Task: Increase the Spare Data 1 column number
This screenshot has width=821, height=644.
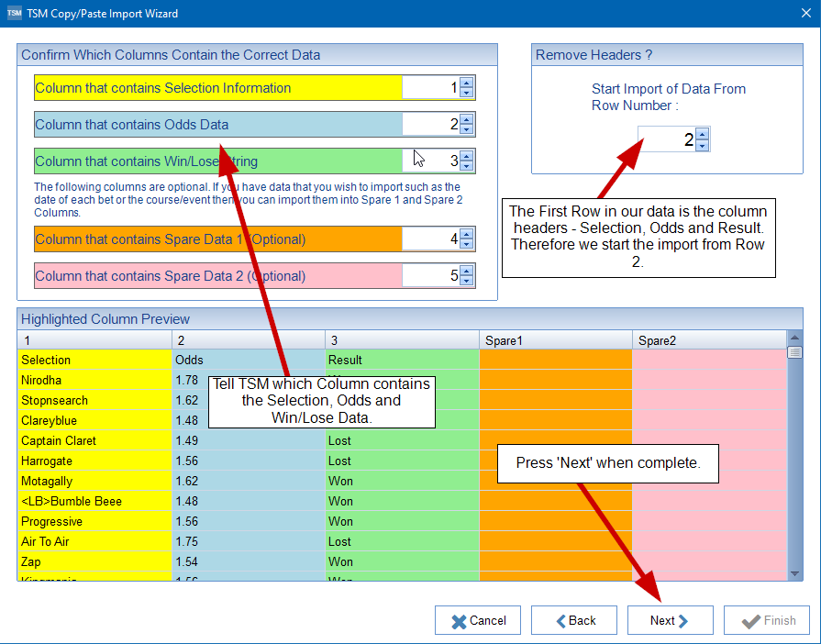Action: (466, 234)
